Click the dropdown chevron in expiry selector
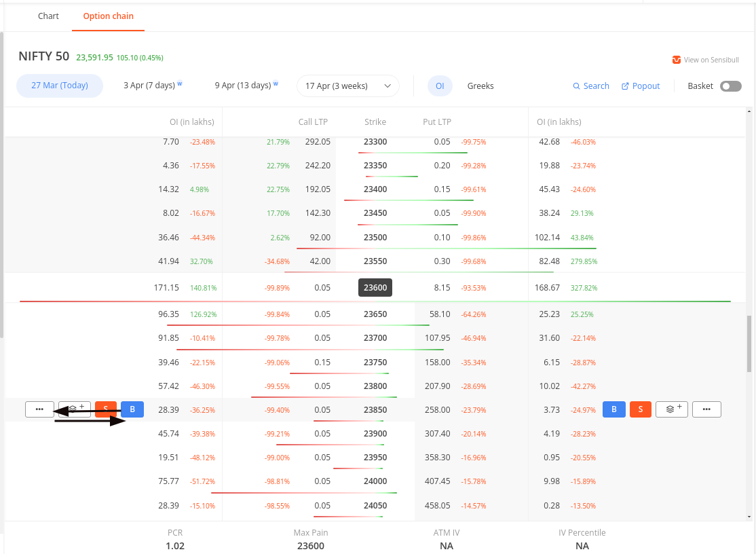This screenshot has height=554, width=756. tap(387, 86)
